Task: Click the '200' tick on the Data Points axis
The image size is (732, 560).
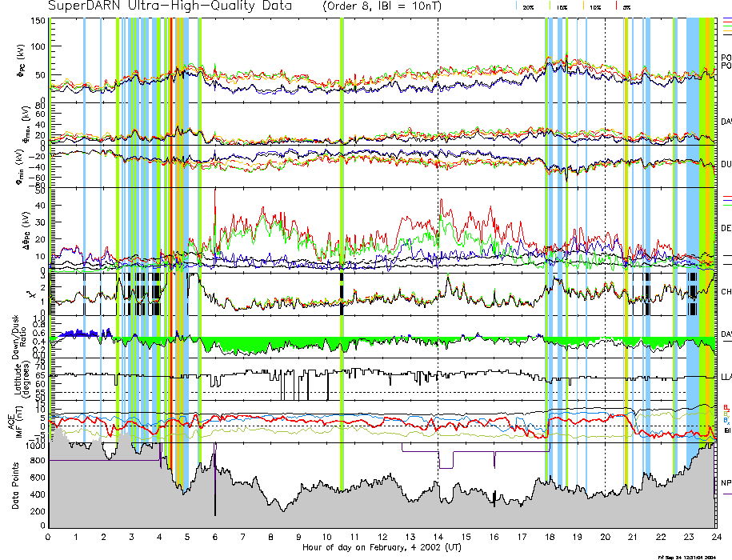Action: [38, 511]
